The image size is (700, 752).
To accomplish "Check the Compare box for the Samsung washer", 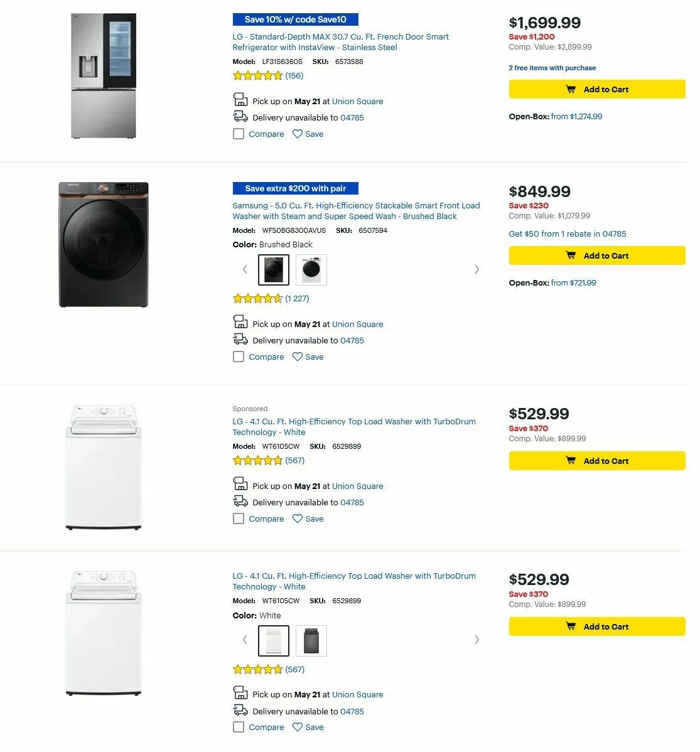I will [x=239, y=357].
